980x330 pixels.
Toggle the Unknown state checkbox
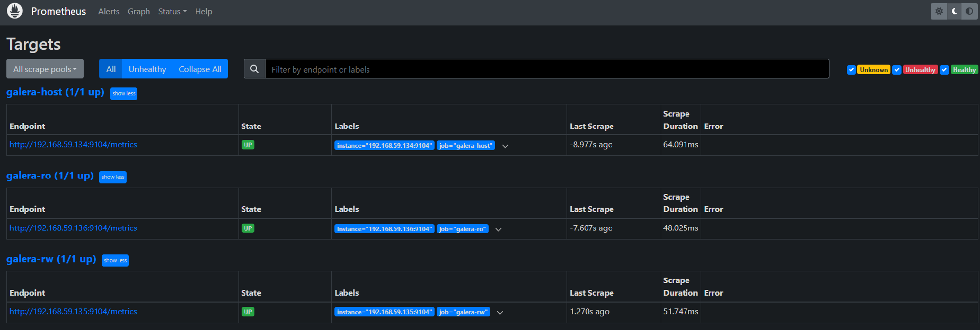pos(851,70)
